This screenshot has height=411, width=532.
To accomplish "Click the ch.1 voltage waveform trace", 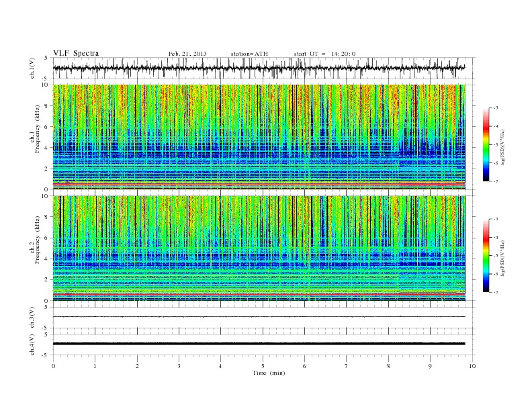I will [259, 68].
